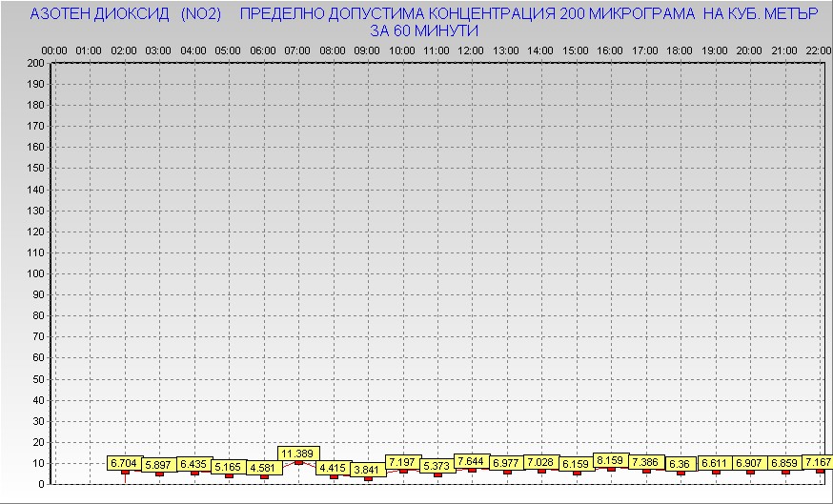Click the 200 value on the vertical axis
Image resolution: width=833 pixels, height=504 pixels.
pyautogui.click(x=35, y=64)
